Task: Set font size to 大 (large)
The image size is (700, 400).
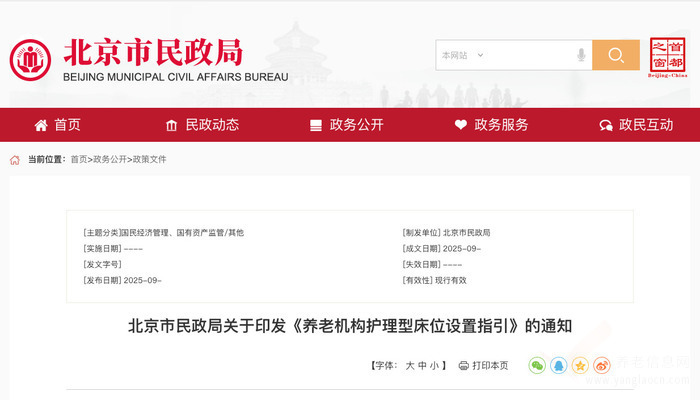Action: [x=409, y=366]
